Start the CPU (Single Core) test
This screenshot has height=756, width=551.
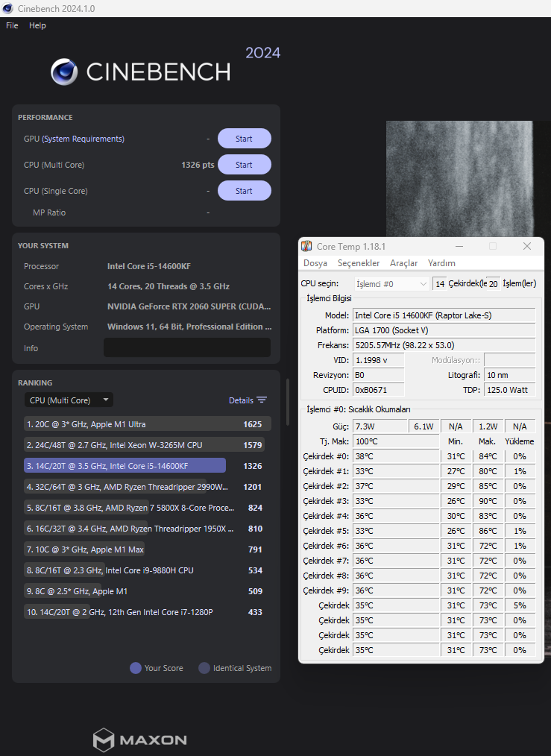pyautogui.click(x=244, y=191)
